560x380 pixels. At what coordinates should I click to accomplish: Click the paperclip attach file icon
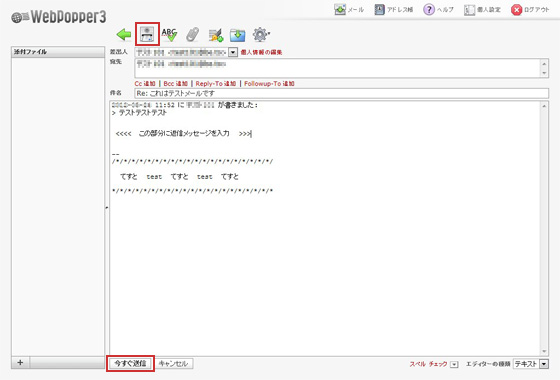click(192, 35)
